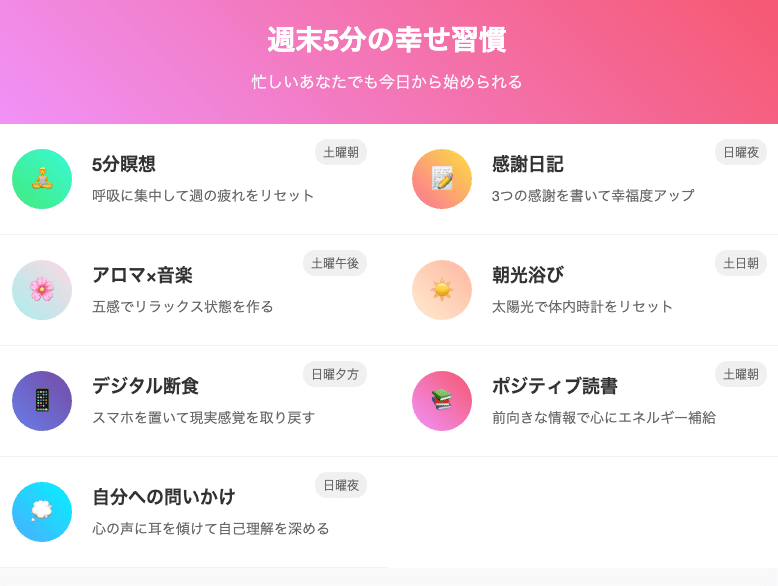Click the meditation icon for 5分瞑想
Viewport: 778px width, 586px height.
pos(42,179)
